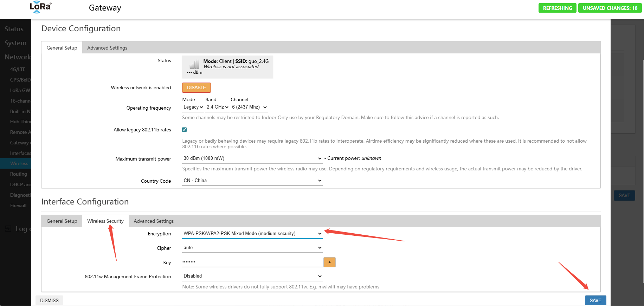The height and width of the screenshot is (306, 644).
Task: Disable the wireless network
Action: pos(196,87)
